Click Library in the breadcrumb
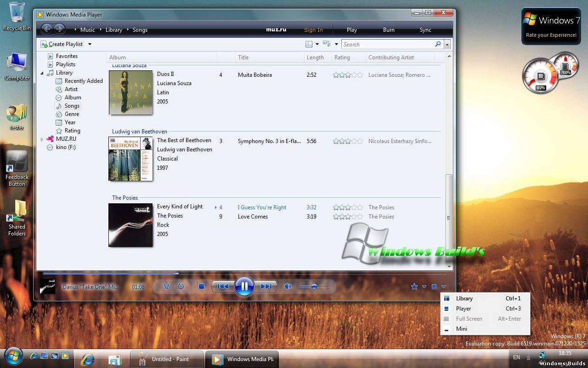The width and height of the screenshot is (588, 368). click(113, 30)
